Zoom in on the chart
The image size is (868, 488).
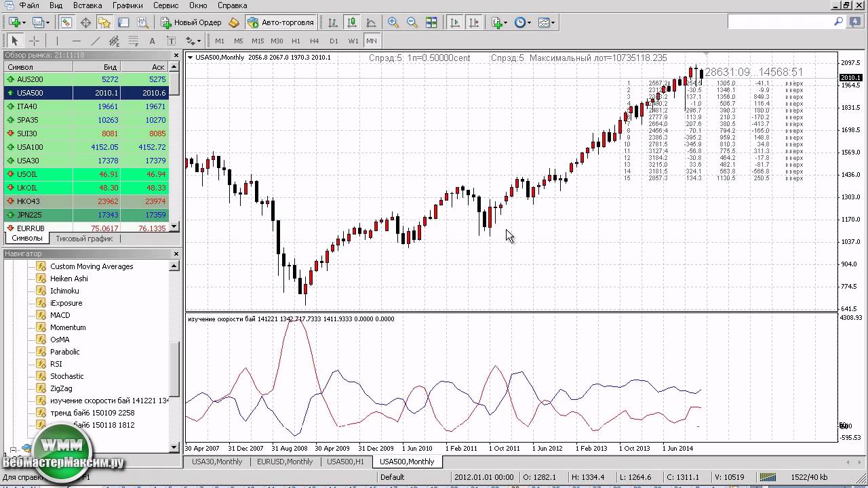[393, 22]
